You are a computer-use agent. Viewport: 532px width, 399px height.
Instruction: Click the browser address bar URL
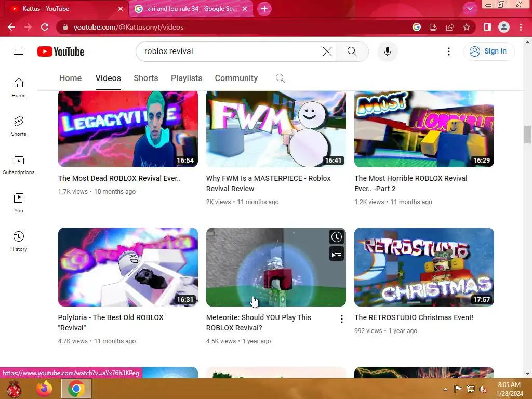129,27
